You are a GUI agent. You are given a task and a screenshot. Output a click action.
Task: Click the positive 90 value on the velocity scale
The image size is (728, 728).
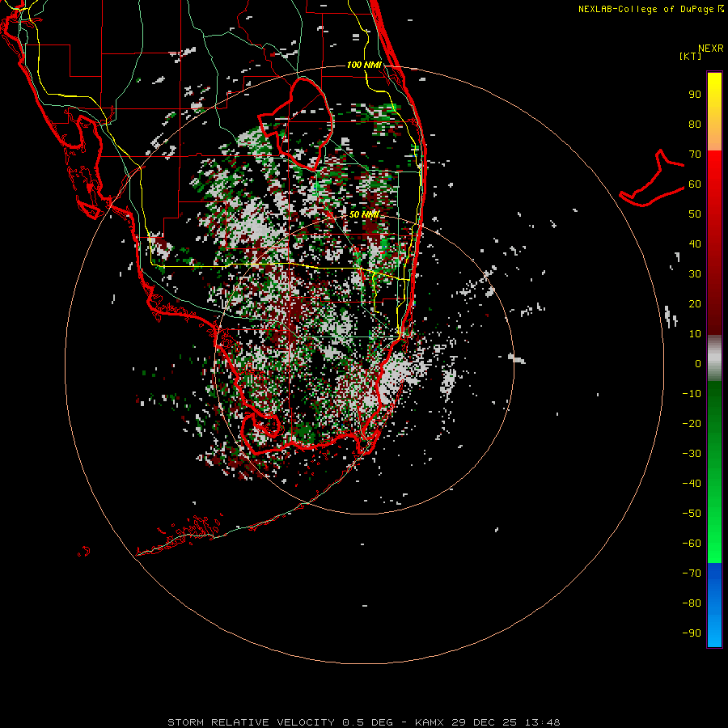[x=695, y=95]
